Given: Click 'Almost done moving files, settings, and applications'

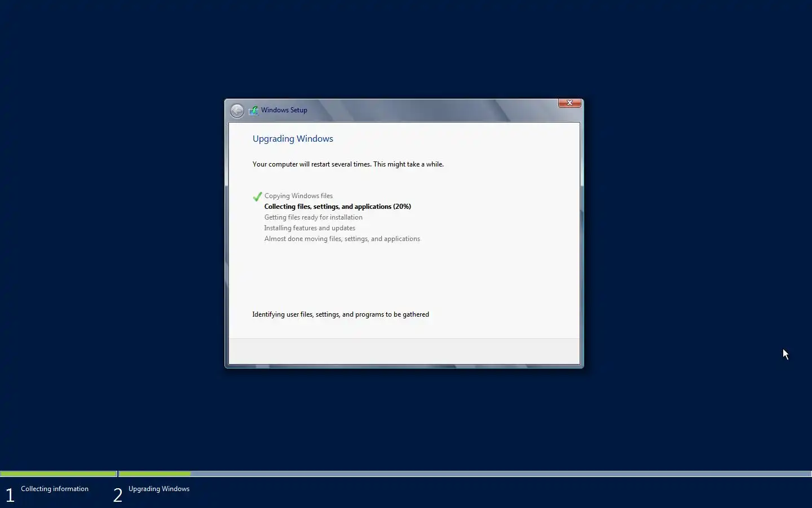Looking at the screenshot, I should 342,239.
